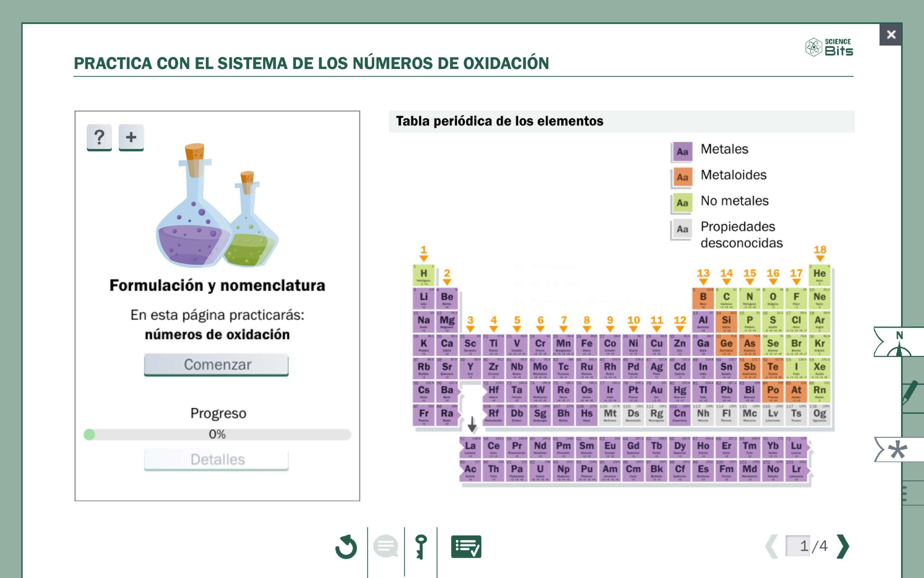924x578 pixels.
Task: Click group 7 column marker
Action: pyautogui.click(x=563, y=323)
